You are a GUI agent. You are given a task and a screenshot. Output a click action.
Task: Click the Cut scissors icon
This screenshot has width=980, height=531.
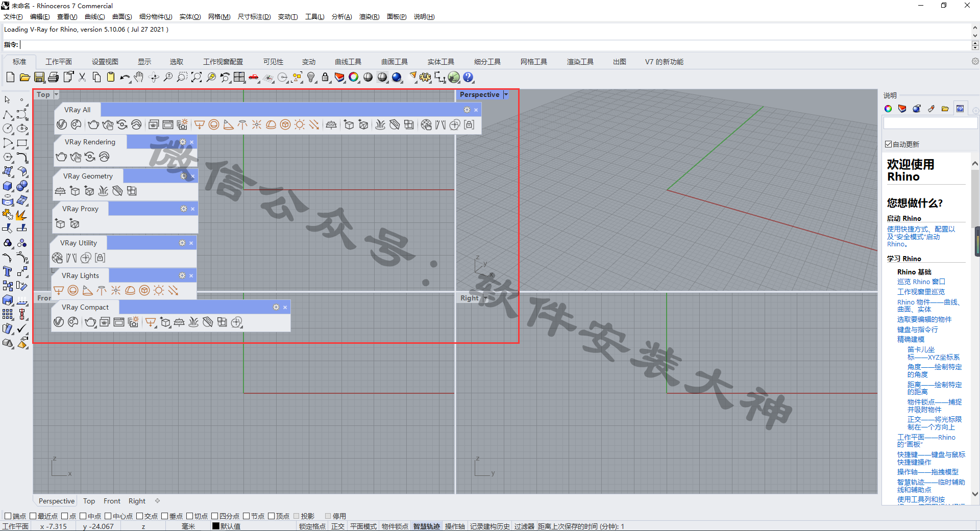point(82,78)
